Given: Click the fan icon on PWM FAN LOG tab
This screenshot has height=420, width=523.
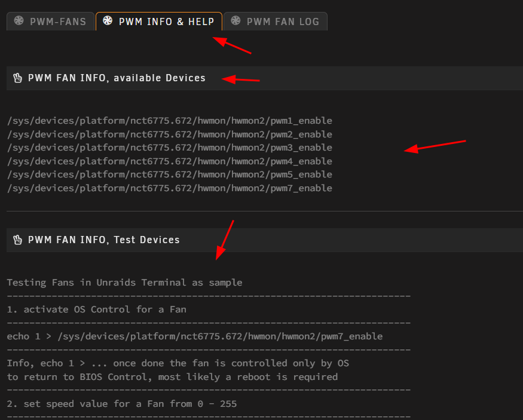Looking at the screenshot, I should click(x=235, y=21).
